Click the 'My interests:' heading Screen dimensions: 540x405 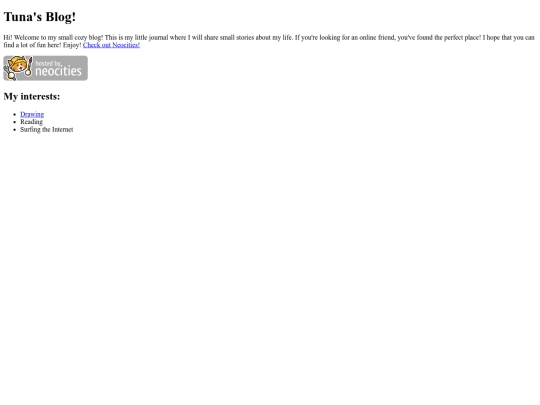click(x=32, y=96)
